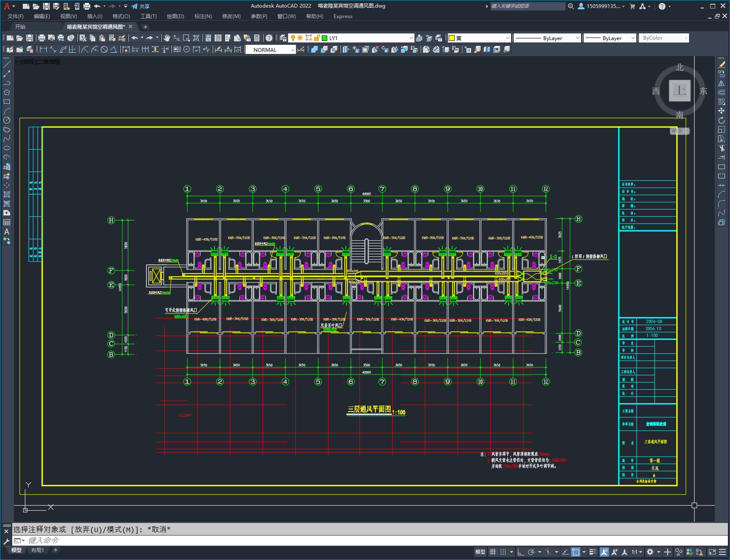Click the Diameter dimension tool

[x=104, y=50]
